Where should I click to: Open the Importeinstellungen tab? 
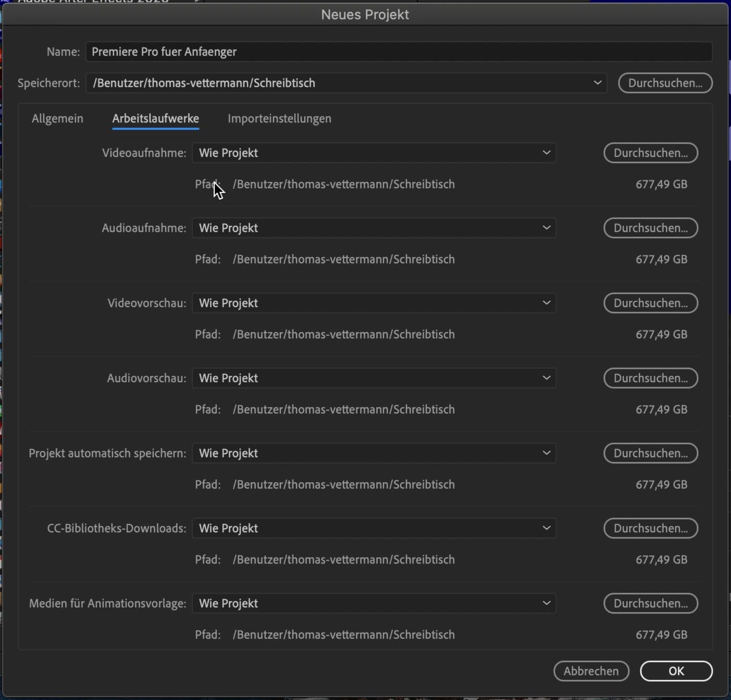[x=279, y=118]
